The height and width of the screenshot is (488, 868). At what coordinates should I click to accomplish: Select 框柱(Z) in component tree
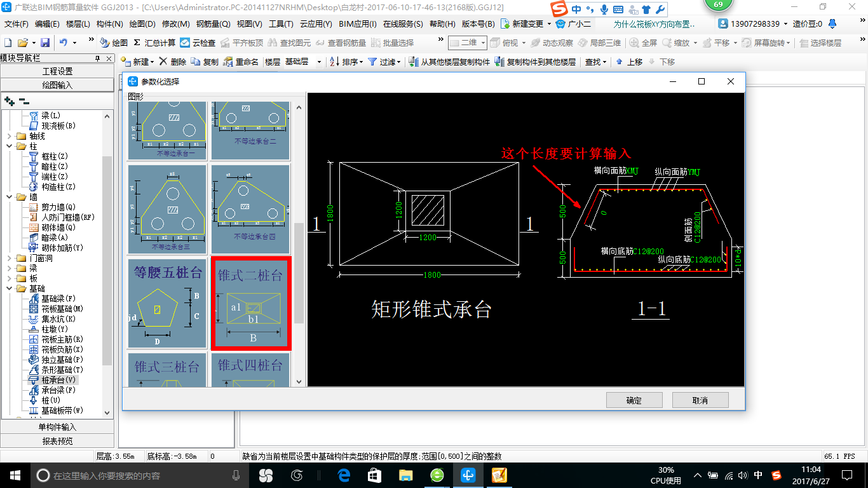point(54,156)
